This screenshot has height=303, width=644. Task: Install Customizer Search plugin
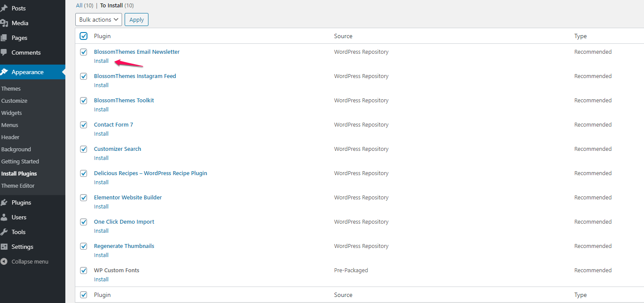tap(101, 158)
